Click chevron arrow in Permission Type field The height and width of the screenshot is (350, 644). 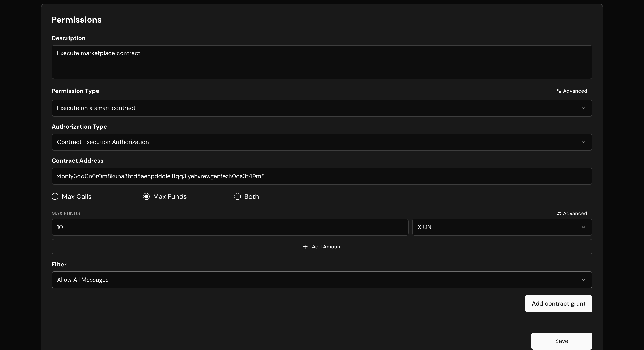pos(583,108)
